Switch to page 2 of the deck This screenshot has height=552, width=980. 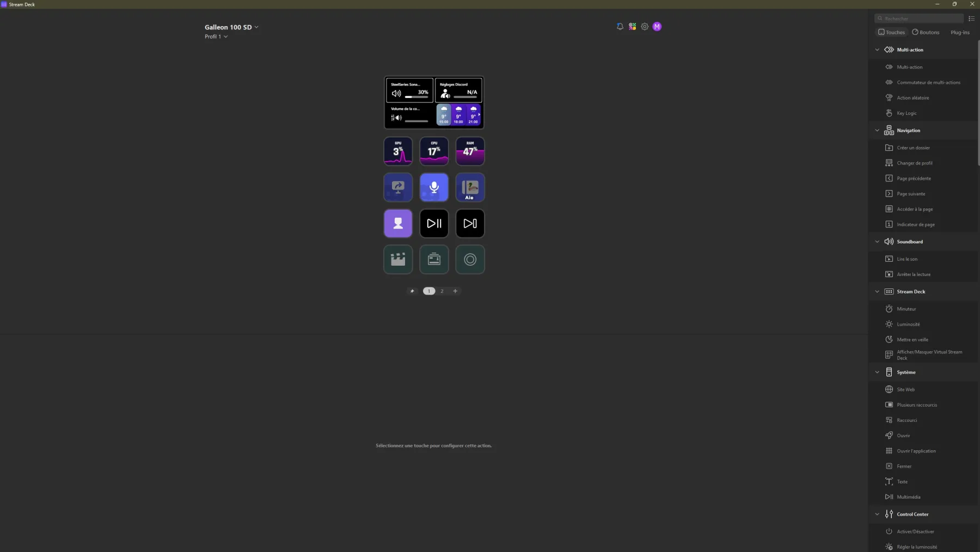pyautogui.click(x=442, y=291)
